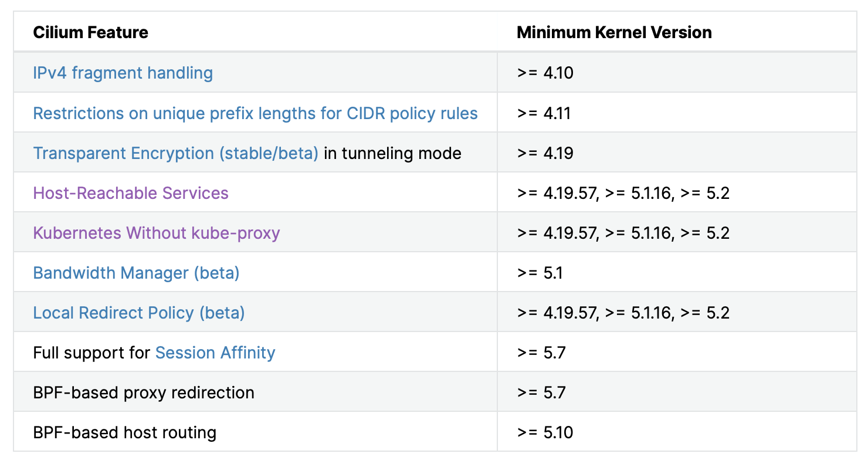Click the BPF-based proxy redirection cell
The image size is (868, 467).
tap(144, 392)
